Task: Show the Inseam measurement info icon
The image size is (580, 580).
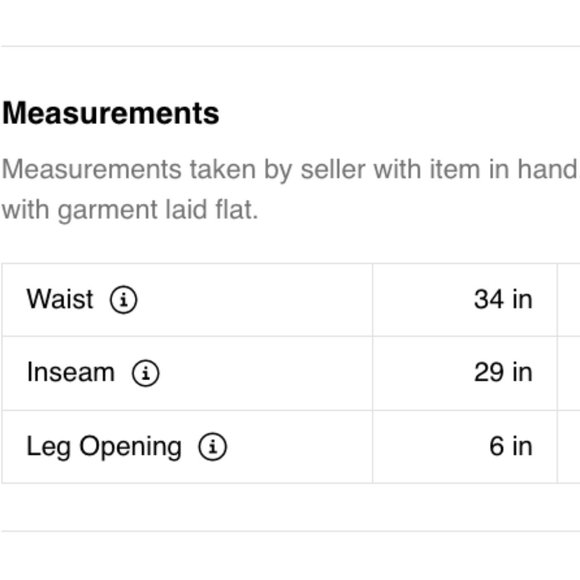Action: coord(146,373)
